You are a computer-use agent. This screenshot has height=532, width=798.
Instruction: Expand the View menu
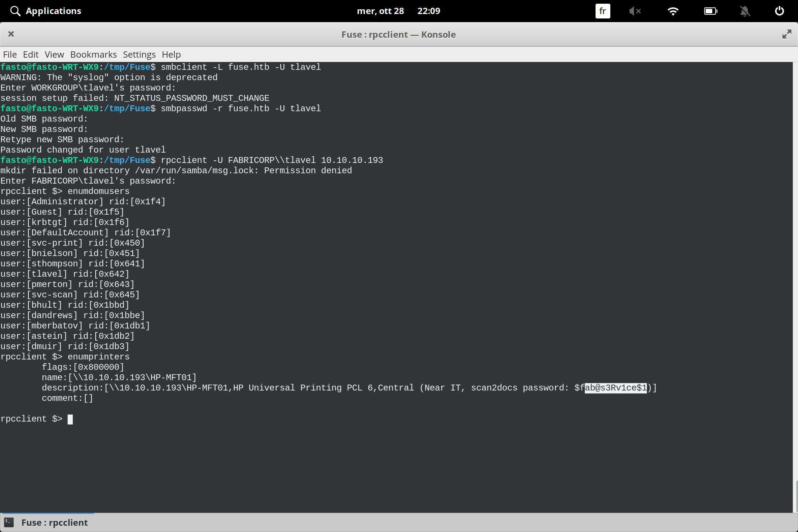[54, 54]
